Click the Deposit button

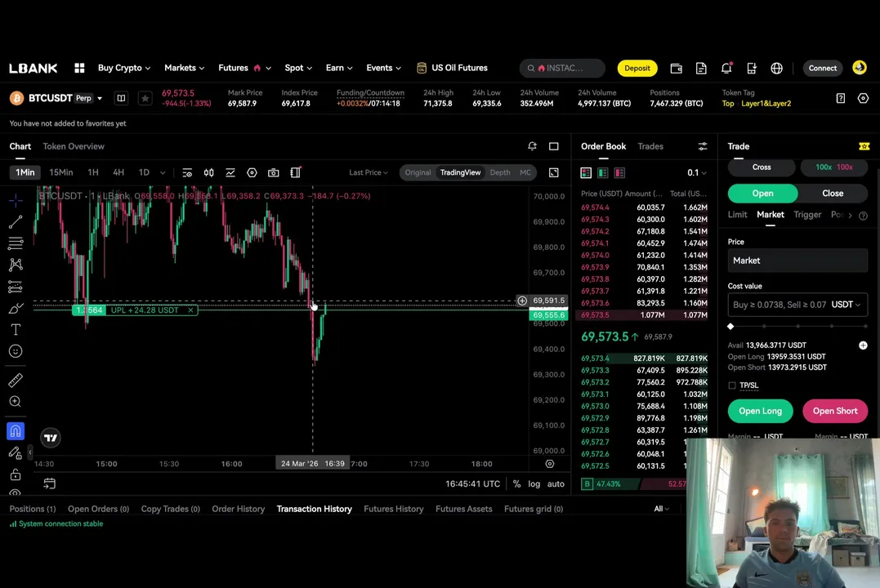coord(637,68)
